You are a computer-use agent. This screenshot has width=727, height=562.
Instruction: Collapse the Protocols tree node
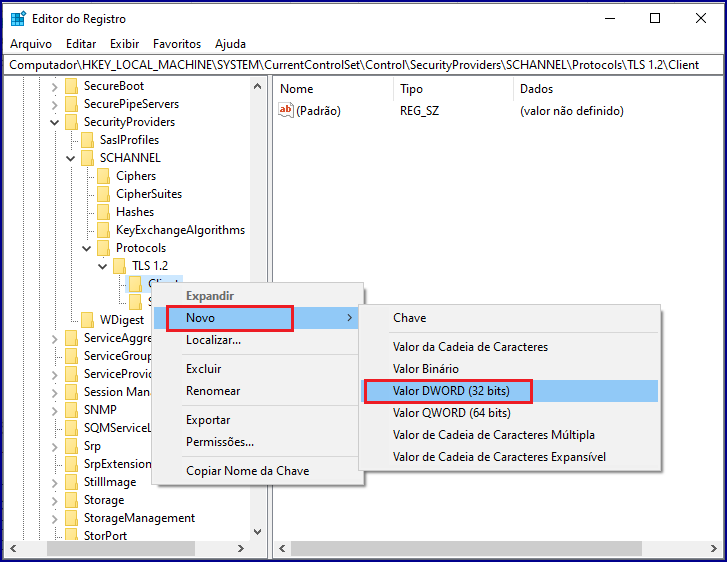(x=87, y=249)
